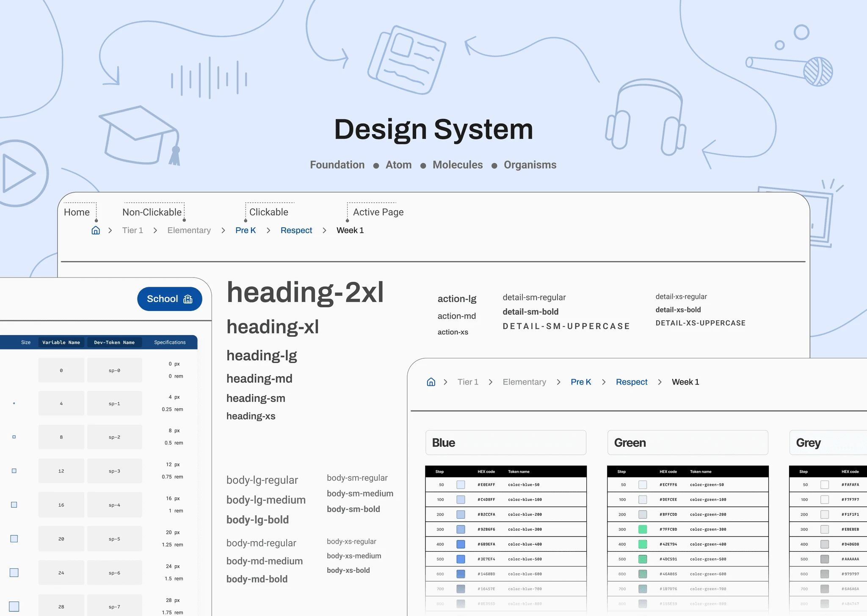Click the sp-3 dev-token cell
Viewport: 867px width, 616px height.
[114, 471]
